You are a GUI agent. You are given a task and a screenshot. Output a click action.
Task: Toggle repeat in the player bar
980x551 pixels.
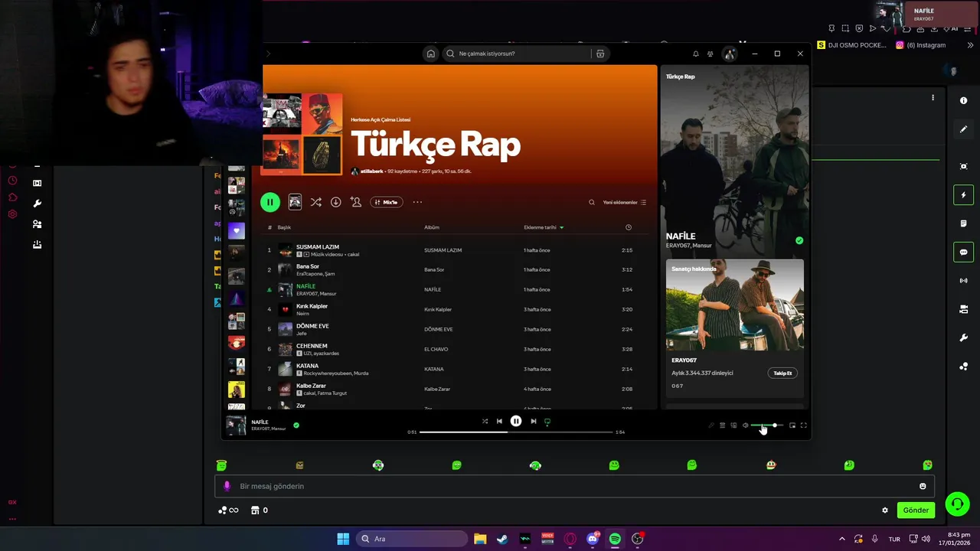pos(547,421)
